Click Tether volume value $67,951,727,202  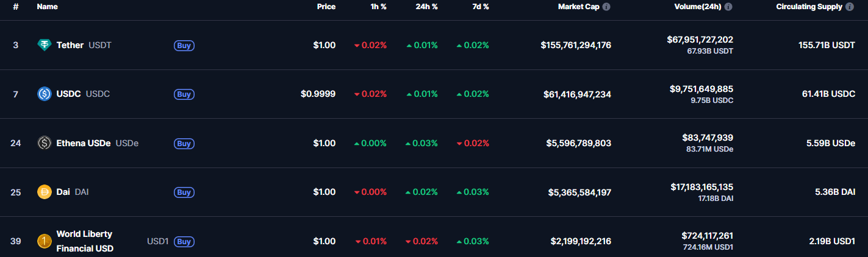[700, 40]
